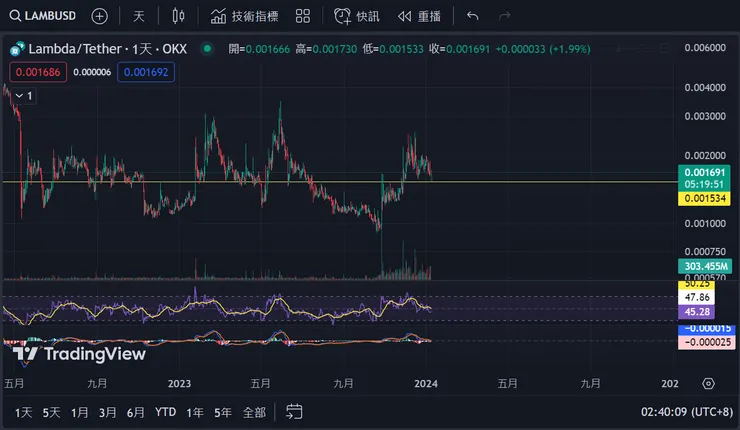The height and width of the screenshot is (430, 740).
Task: Click the Lambda coin logo icon
Action: tap(17, 49)
